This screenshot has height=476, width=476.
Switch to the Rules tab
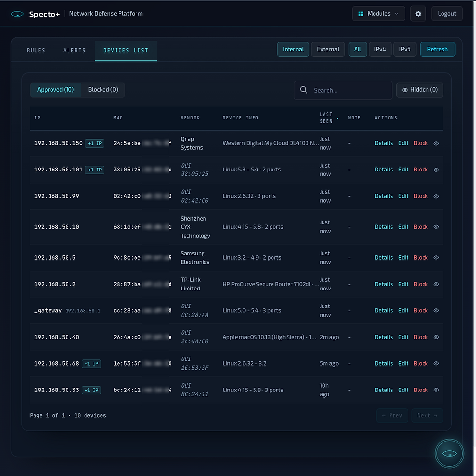click(36, 51)
